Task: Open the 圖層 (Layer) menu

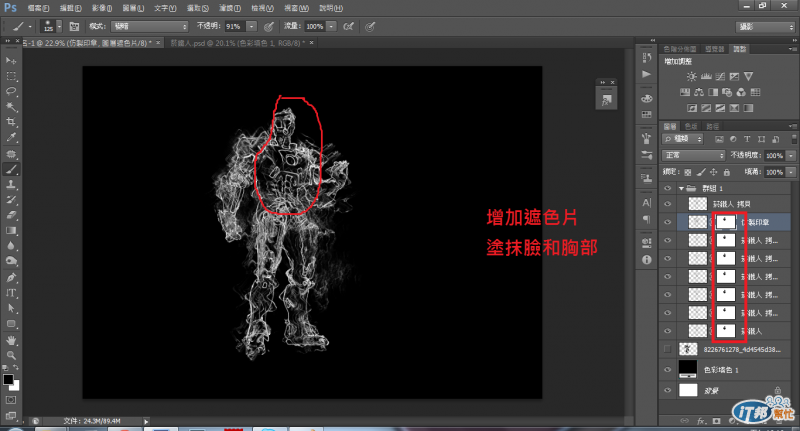Action: [133, 8]
